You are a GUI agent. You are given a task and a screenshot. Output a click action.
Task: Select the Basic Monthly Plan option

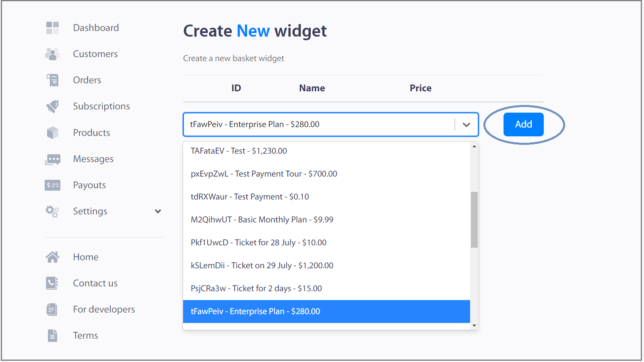coord(262,220)
